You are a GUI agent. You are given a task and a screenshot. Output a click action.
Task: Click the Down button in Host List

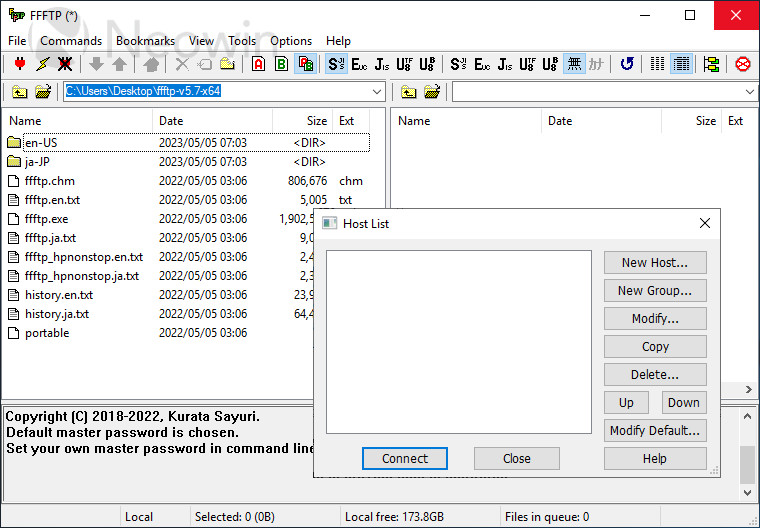point(683,402)
